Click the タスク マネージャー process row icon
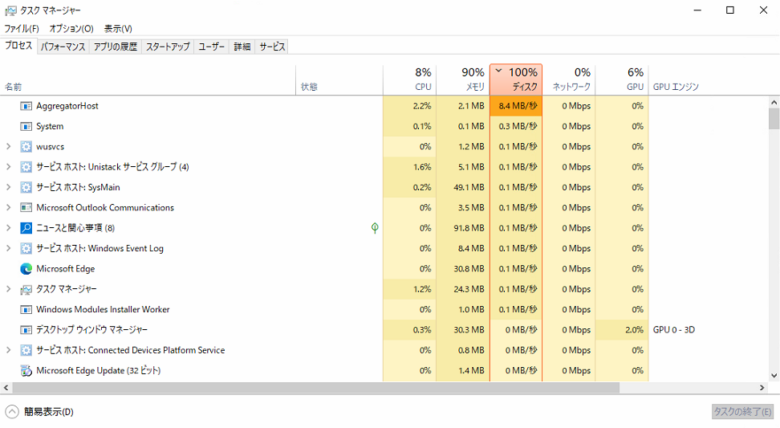 26,289
